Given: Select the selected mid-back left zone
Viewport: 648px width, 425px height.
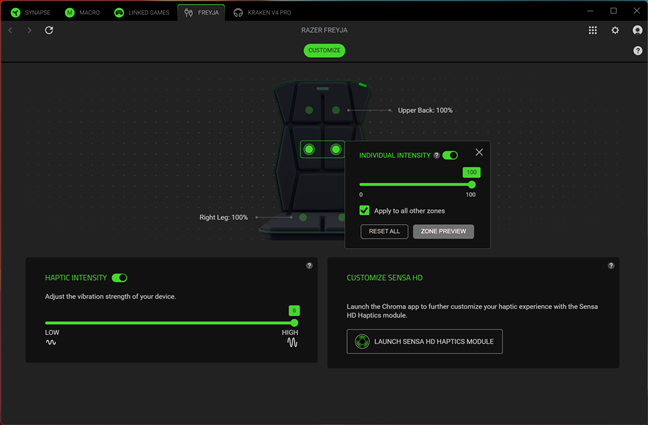Looking at the screenshot, I should pos(309,149).
